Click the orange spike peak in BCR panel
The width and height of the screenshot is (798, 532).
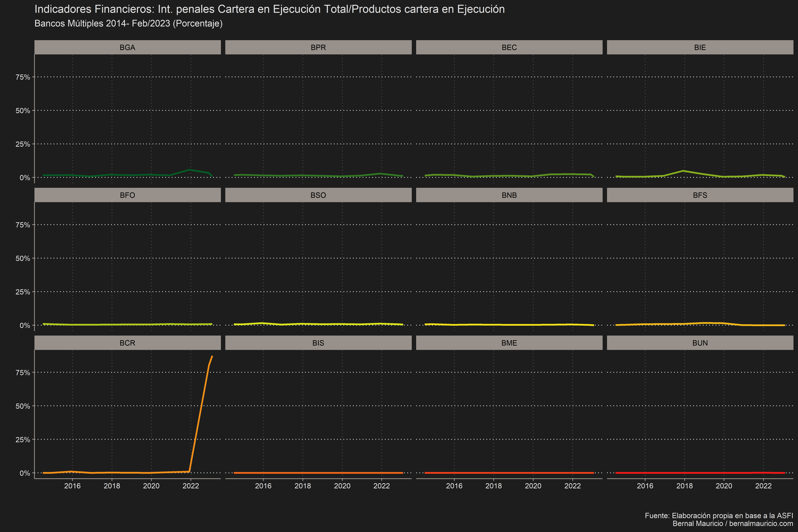coord(212,357)
